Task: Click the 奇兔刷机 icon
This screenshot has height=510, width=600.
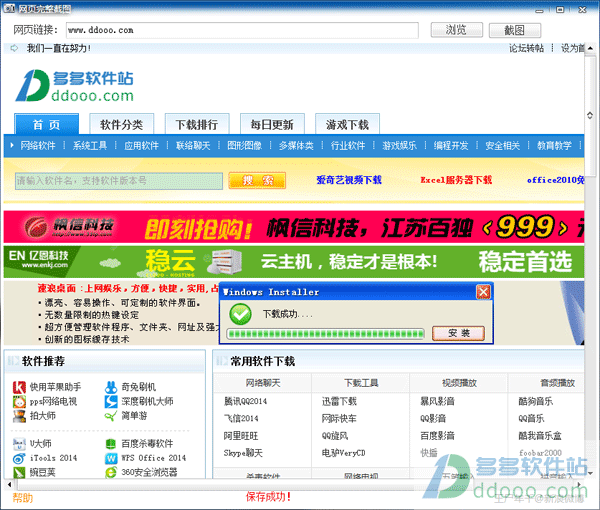Action: coord(111,387)
